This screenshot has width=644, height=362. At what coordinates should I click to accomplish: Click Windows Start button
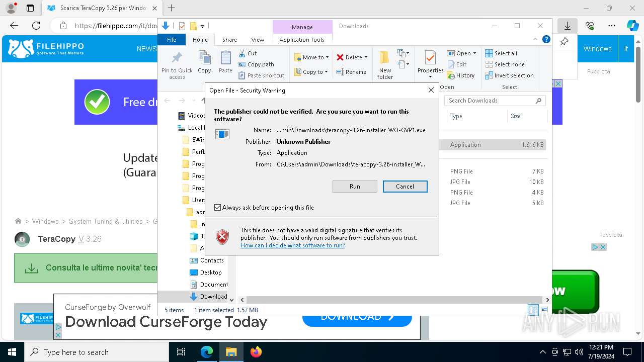12,352
